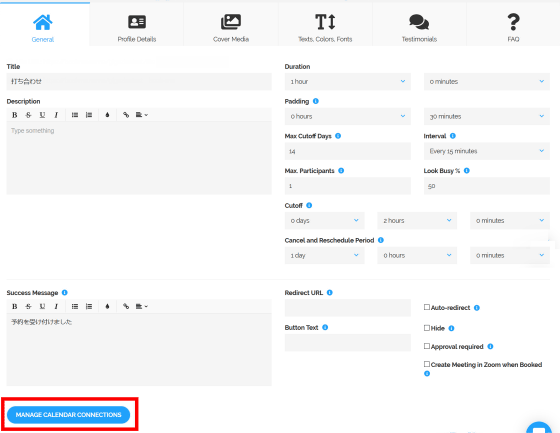Show info tooltip for Padding
Screen dimensions: 560x433
coord(316,101)
